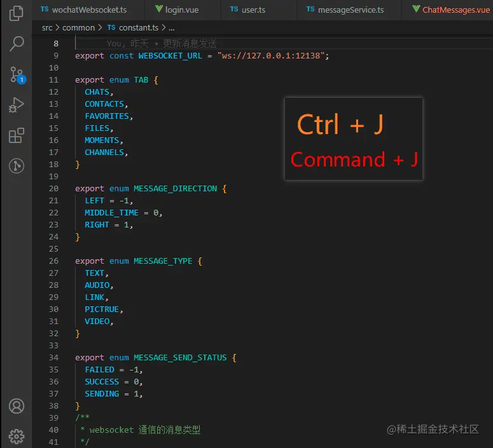
Task: Click the WEBSOCKET_URL constant name
Action: click(170, 56)
